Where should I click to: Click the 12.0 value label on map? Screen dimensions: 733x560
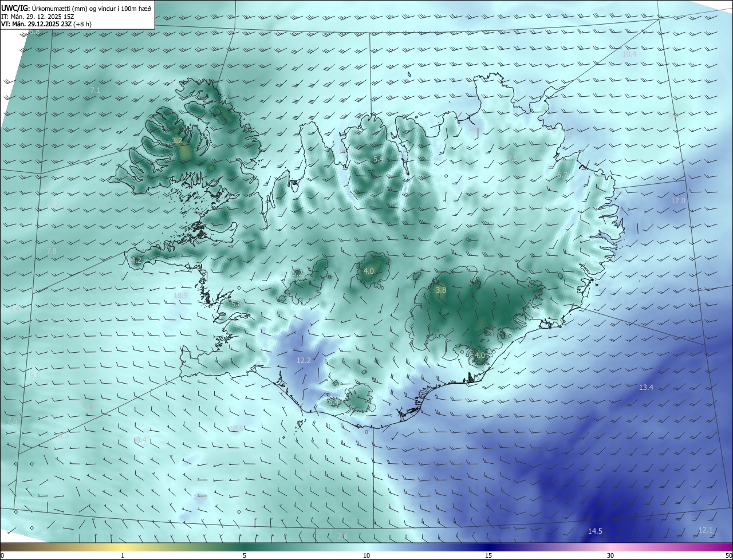[x=678, y=201]
